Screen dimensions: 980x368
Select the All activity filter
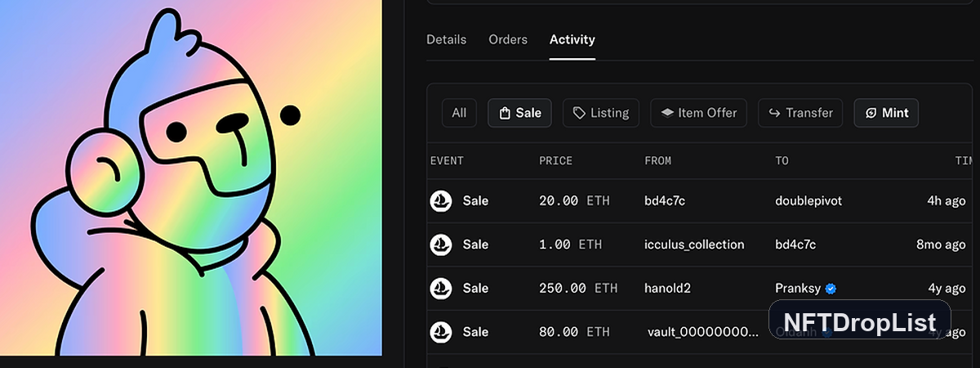[459, 113]
